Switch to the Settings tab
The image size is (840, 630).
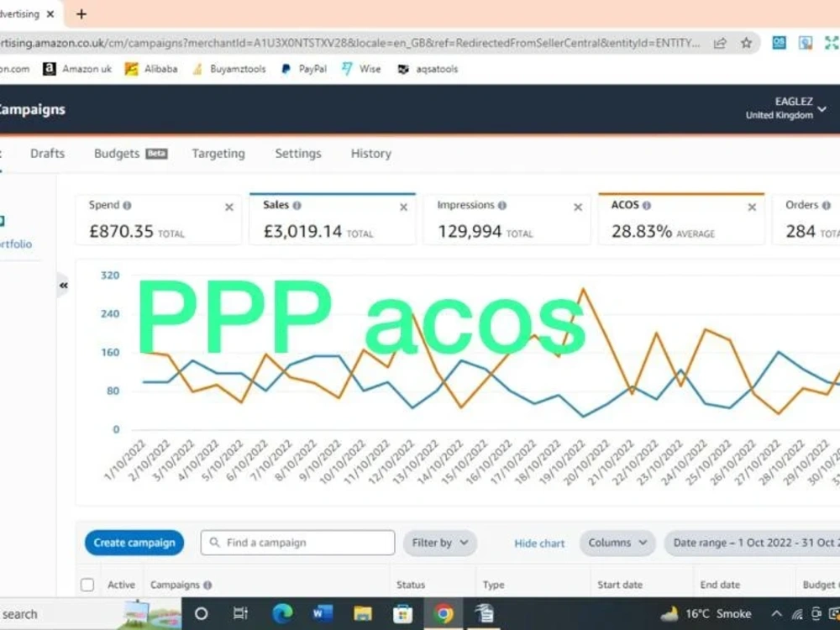[298, 154]
